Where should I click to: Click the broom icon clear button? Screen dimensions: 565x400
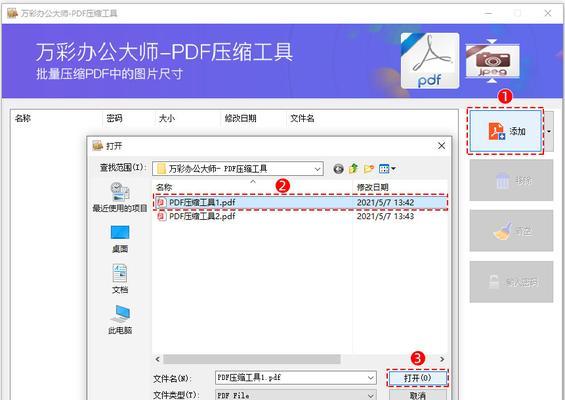click(x=511, y=231)
